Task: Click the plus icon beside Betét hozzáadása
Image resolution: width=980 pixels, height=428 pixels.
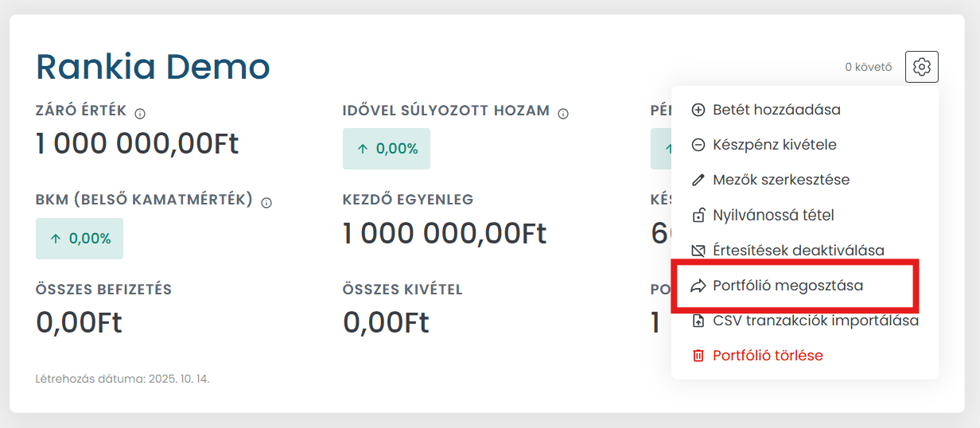Action: tap(698, 110)
